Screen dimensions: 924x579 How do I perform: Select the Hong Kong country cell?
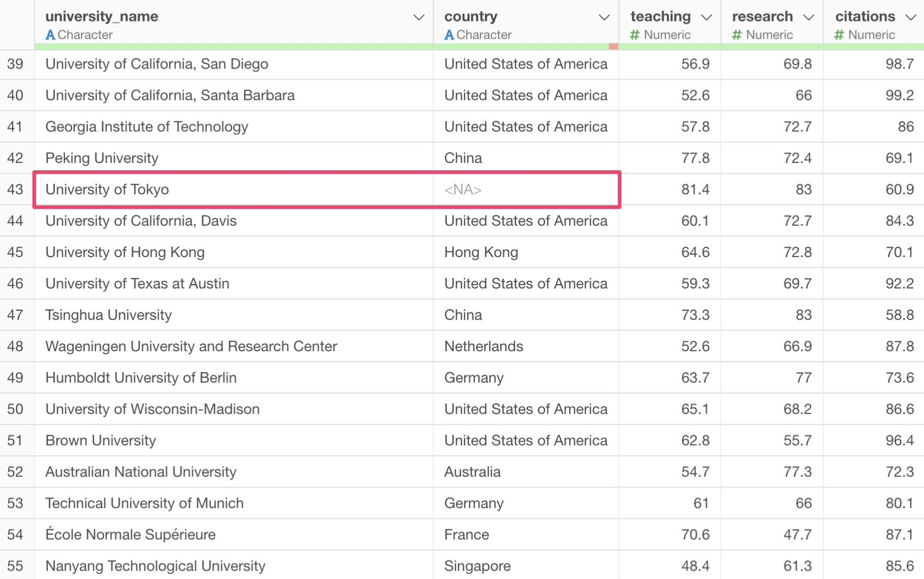(526, 252)
